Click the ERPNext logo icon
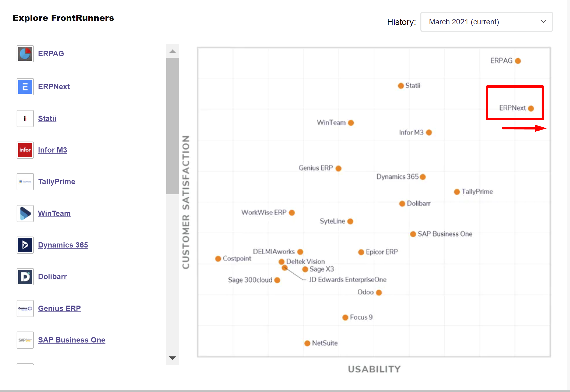The width and height of the screenshot is (570, 392). [25, 86]
